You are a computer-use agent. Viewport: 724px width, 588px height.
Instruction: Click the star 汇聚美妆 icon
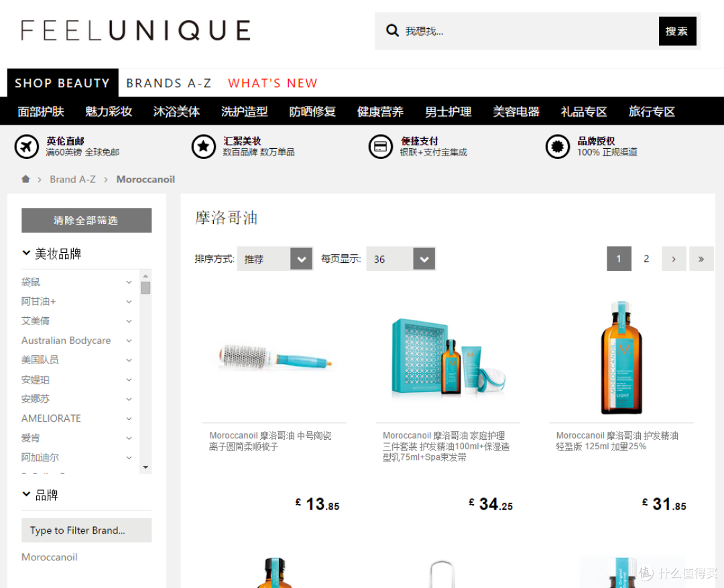click(x=204, y=146)
